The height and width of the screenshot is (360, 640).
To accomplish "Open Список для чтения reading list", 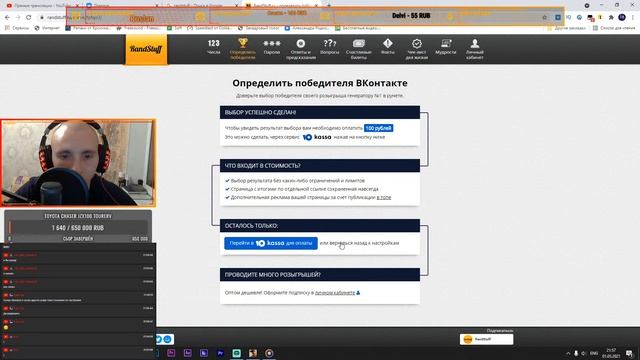I will click(x=615, y=28).
